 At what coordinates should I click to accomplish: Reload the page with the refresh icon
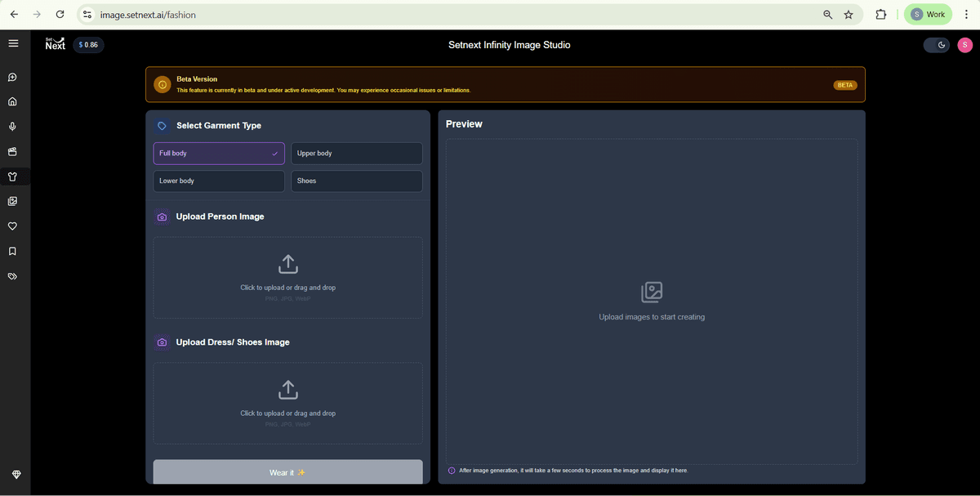coord(60,15)
